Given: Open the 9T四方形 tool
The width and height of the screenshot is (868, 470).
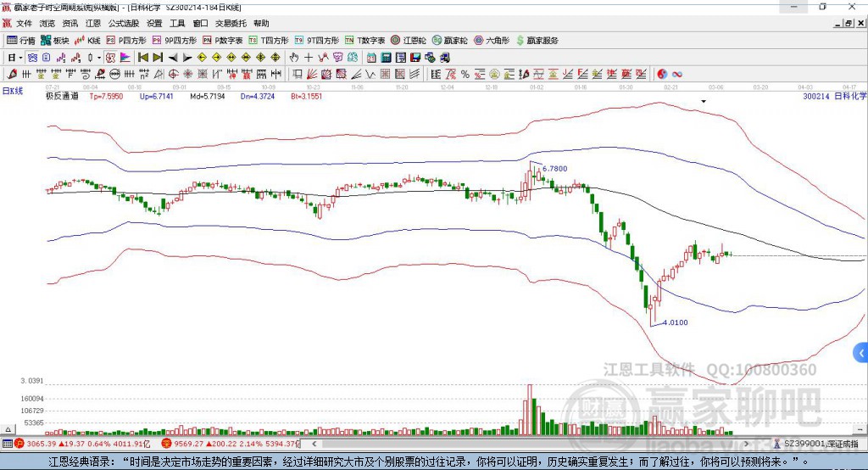Looking at the screenshot, I should tap(317, 41).
